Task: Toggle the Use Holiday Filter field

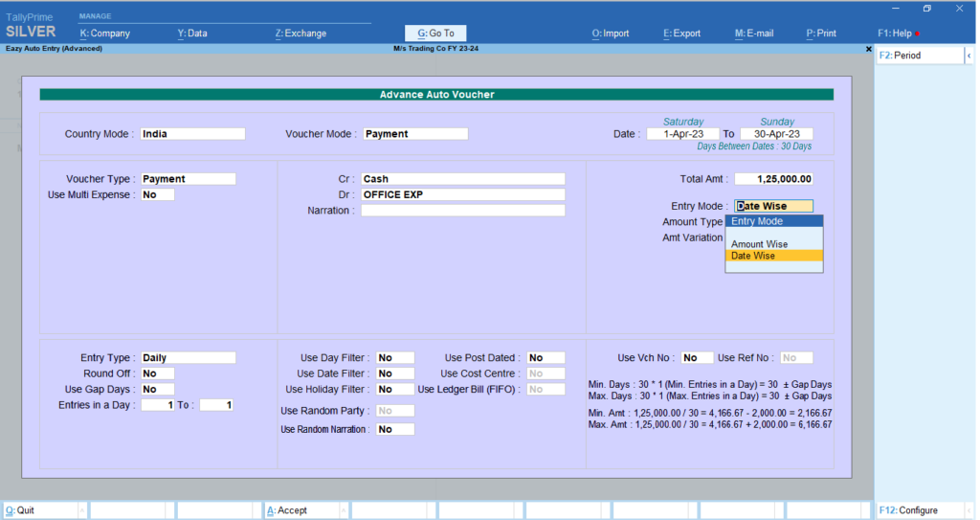Action: [x=395, y=390]
